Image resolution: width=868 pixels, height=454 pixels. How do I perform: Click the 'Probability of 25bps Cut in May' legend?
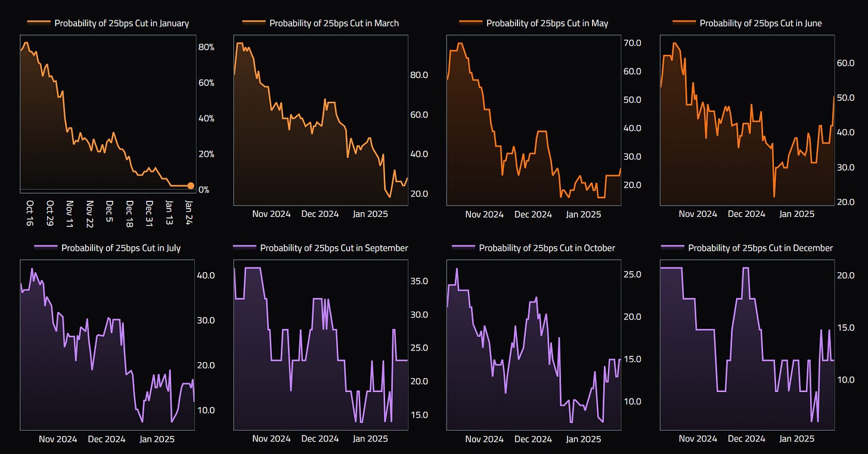coord(534,23)
